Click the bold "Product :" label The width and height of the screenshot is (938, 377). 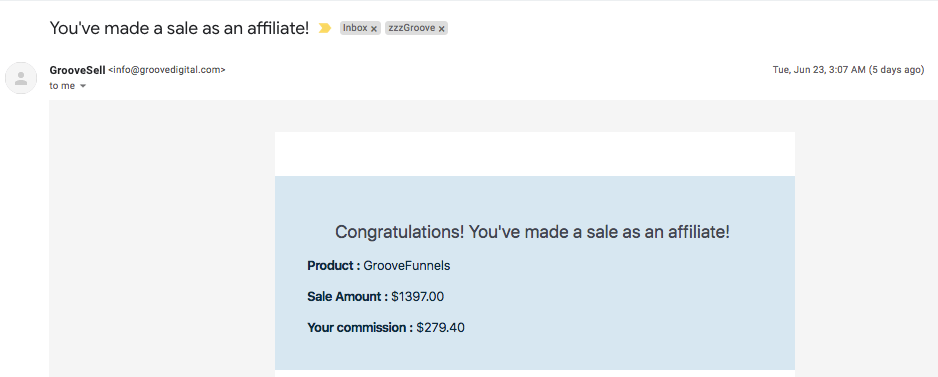(334, 266)
